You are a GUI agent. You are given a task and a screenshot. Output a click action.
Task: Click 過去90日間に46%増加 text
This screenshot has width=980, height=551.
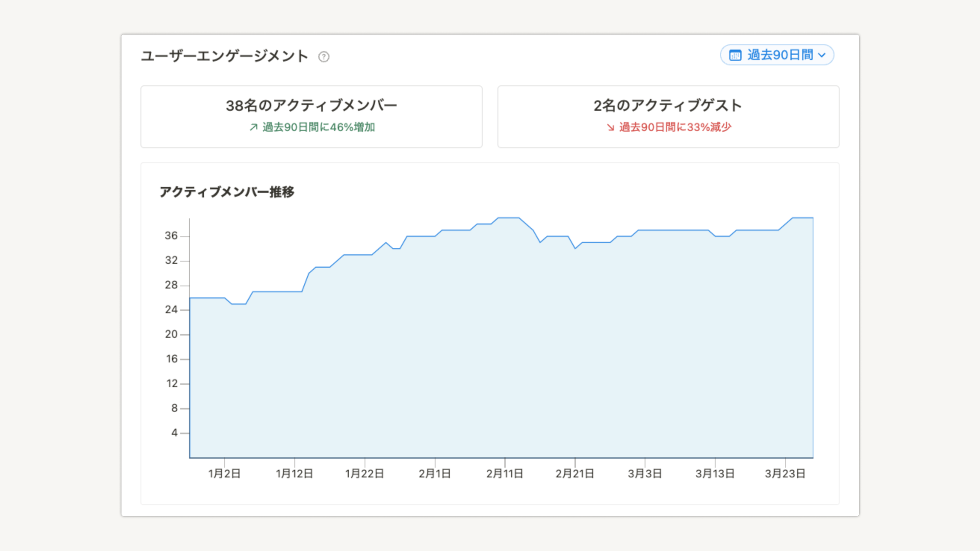(x=318, y=127)
